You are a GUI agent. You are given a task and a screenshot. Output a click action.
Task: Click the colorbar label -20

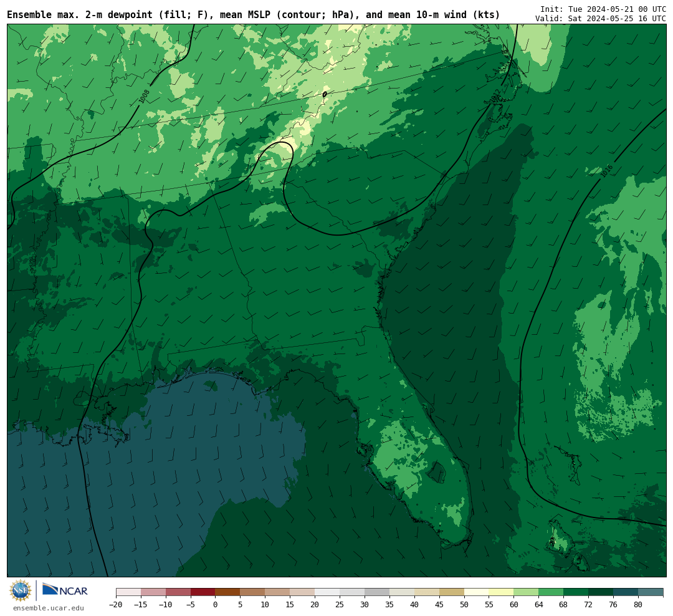(x=115, y=605)
